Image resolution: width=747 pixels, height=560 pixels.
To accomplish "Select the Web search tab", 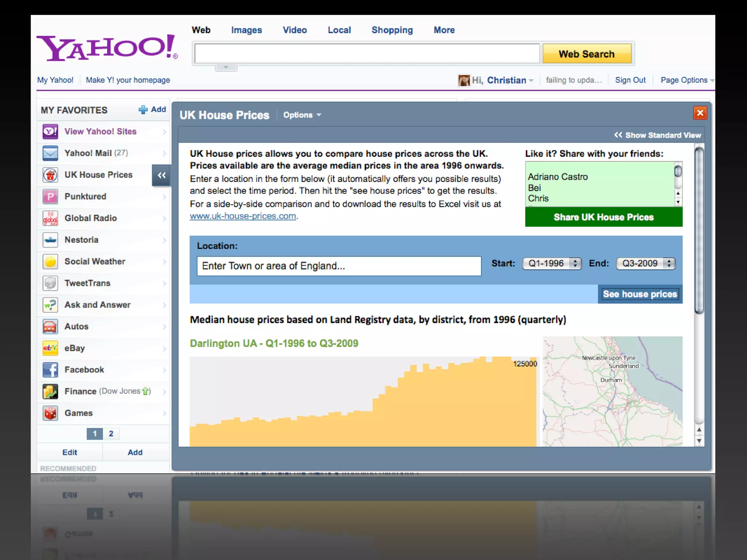I will tap(201, 30).
